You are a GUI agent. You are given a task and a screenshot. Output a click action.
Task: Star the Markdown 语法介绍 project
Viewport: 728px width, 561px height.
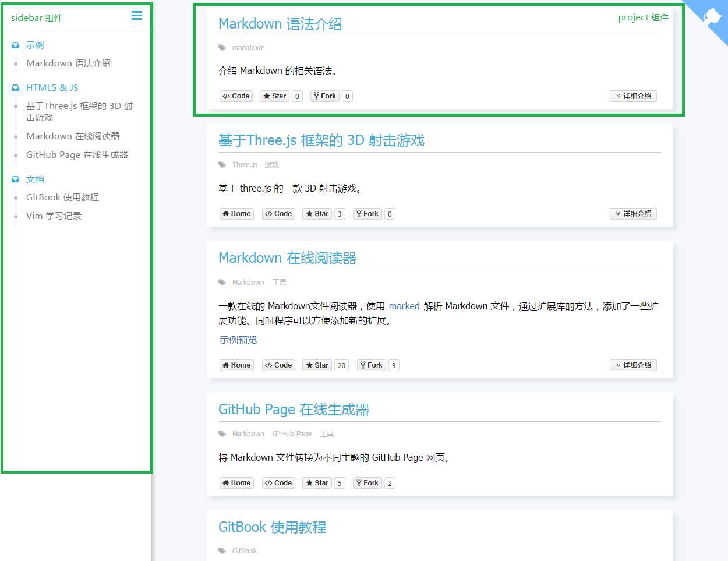(274, 96)
